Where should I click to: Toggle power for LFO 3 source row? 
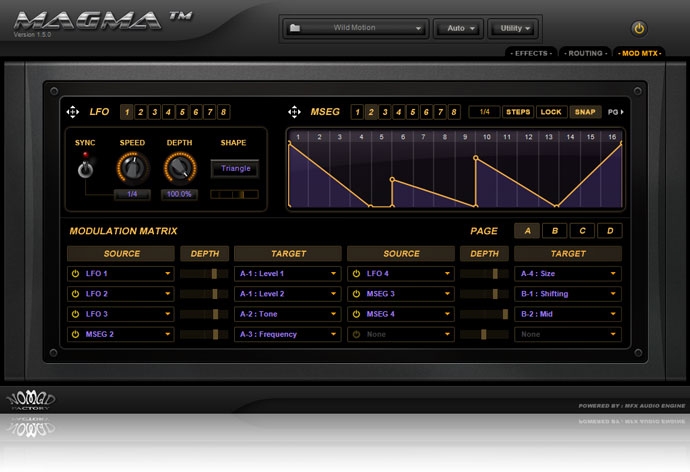(75, 314)
